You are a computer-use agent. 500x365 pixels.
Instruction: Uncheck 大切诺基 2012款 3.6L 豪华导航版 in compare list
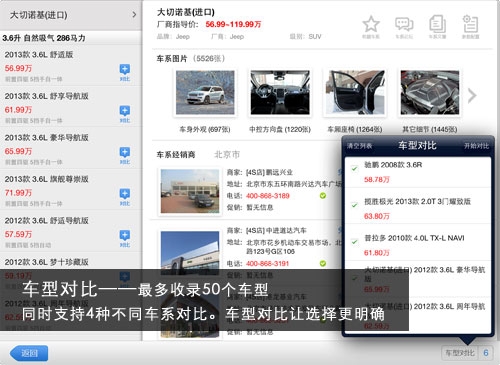pos(354,278)
